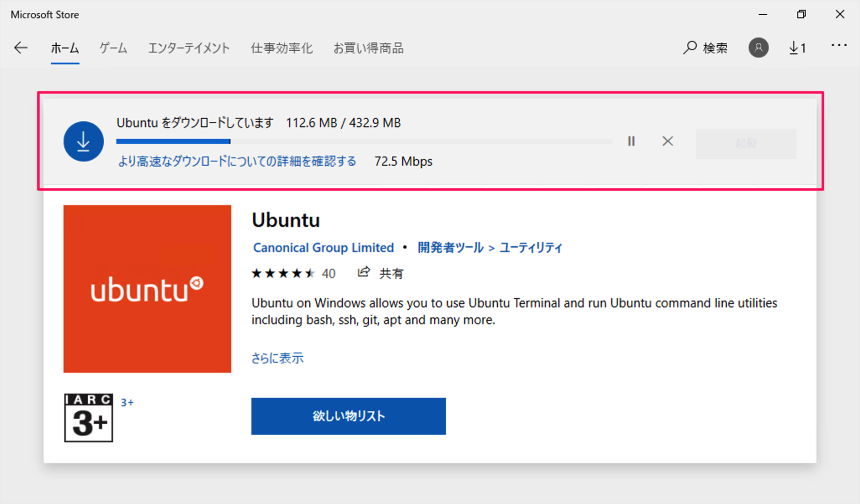Click the 欲しい物リスト button

(x=348, y=416)
